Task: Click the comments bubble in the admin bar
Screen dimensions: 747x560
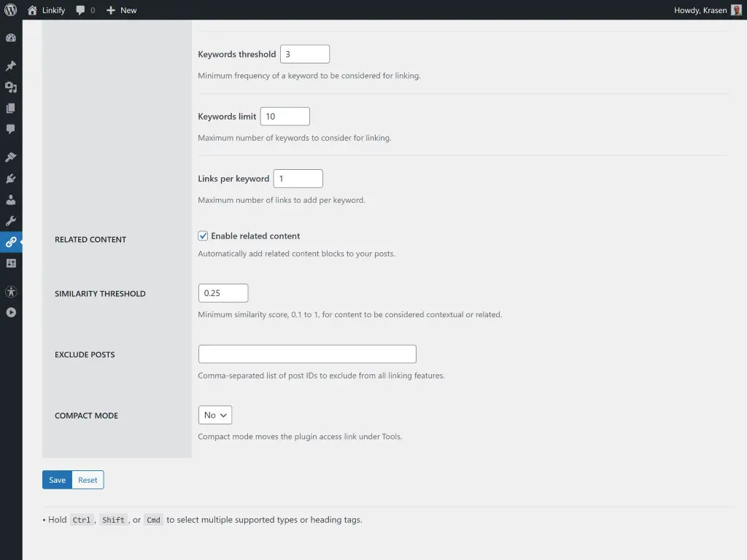Action: 84,10
